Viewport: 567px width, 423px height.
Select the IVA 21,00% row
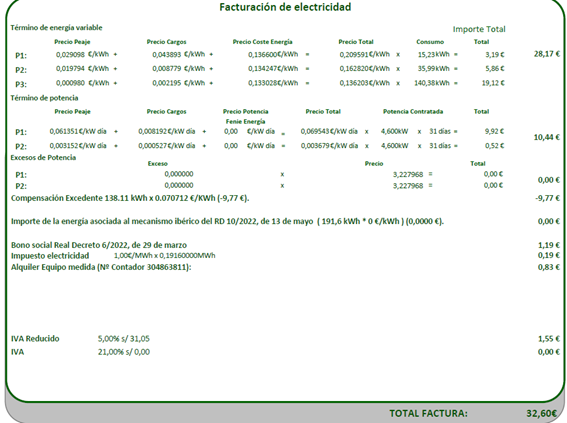click(285, 352)
